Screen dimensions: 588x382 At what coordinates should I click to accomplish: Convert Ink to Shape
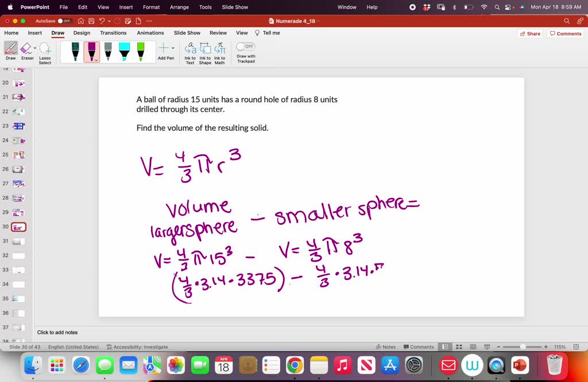pos(205,53)
